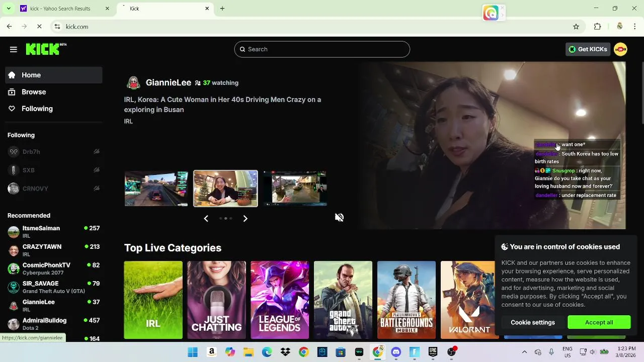Open the featured stream title link

tap(222, 105)
